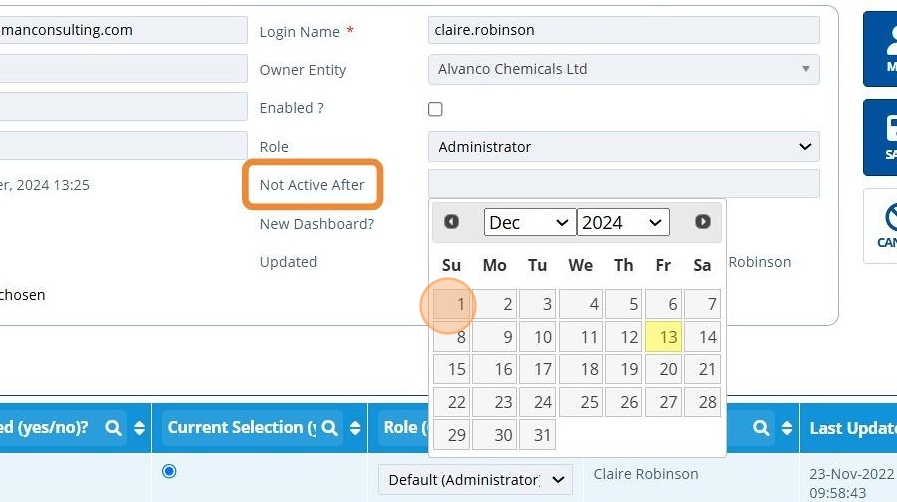Advance calendar to next month
897x502 pixels.
tap(703, 221)
